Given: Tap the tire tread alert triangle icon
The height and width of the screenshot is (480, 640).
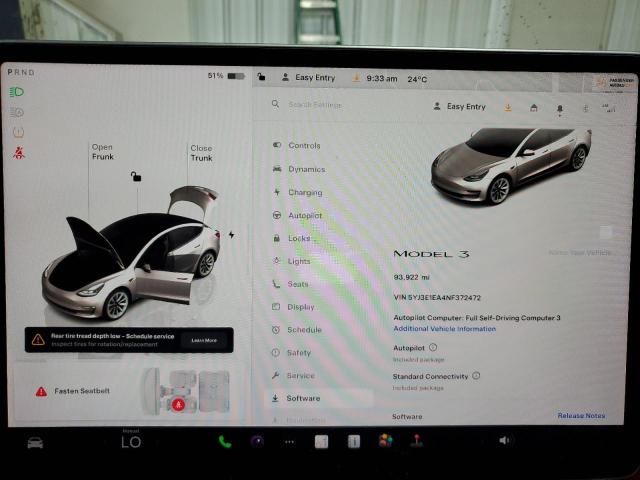Looking at the screenshot, I should coord(38,340).
